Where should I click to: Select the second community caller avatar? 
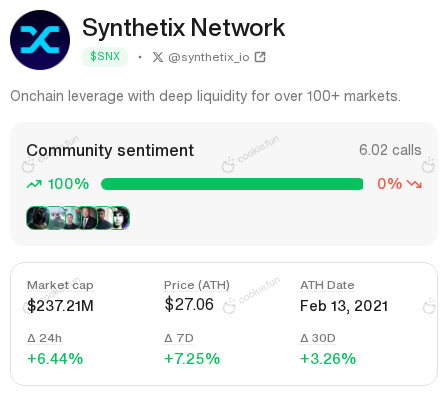click(x=54, y=218)
